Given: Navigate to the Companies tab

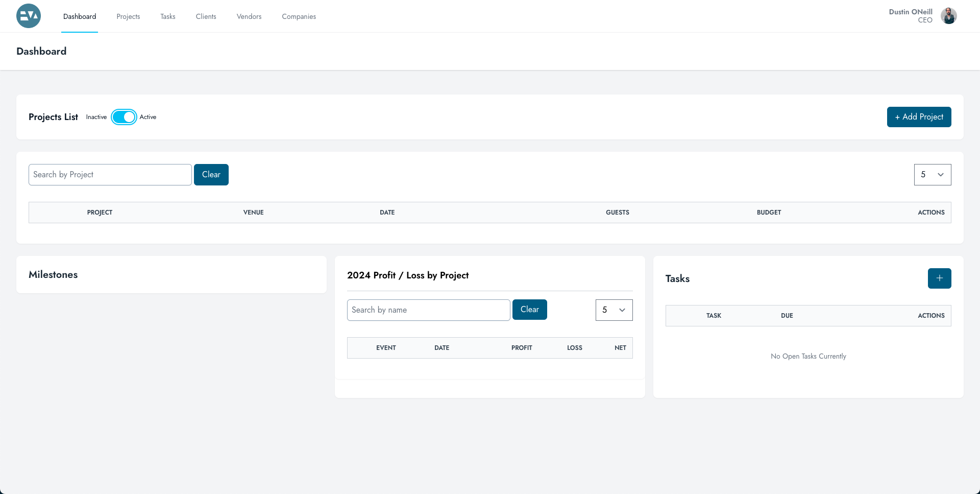Looking at the screenshot, I should (299, 16).
